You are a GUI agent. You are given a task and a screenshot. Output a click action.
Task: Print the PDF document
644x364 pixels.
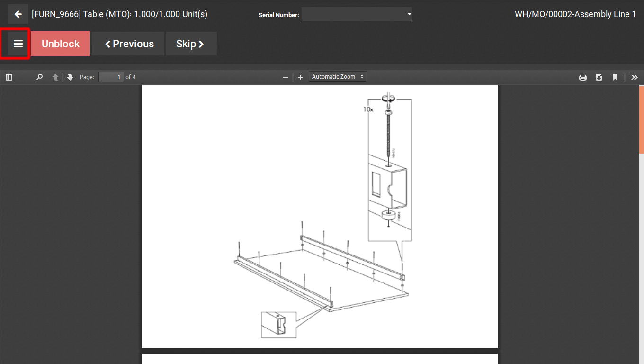coord(583,77)
